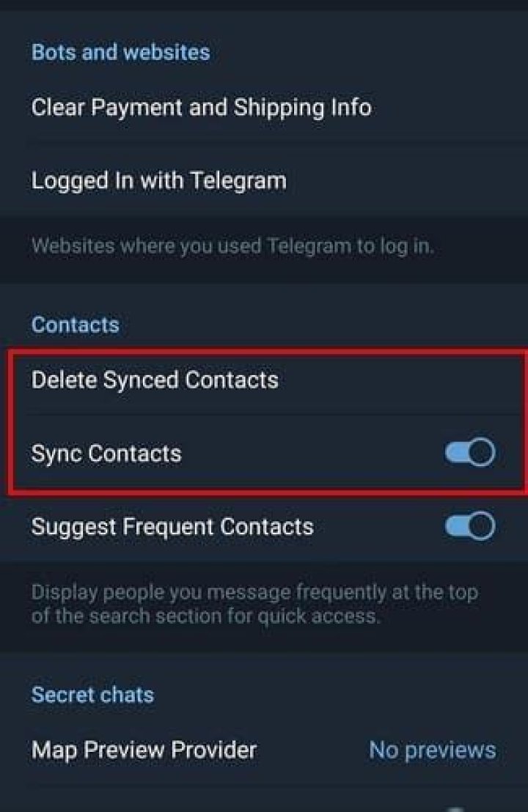
Task: Tap Delete Synced Contacts
Action: (155, 380)
